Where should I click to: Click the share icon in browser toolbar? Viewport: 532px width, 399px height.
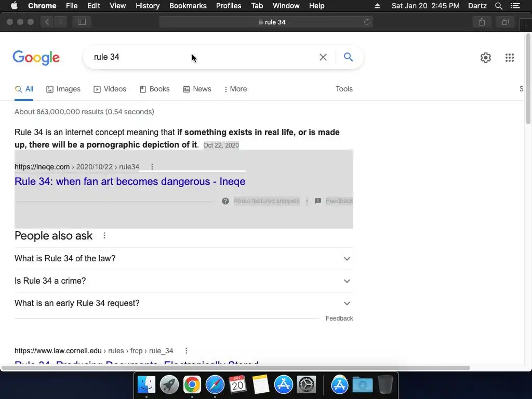point(482,22)
